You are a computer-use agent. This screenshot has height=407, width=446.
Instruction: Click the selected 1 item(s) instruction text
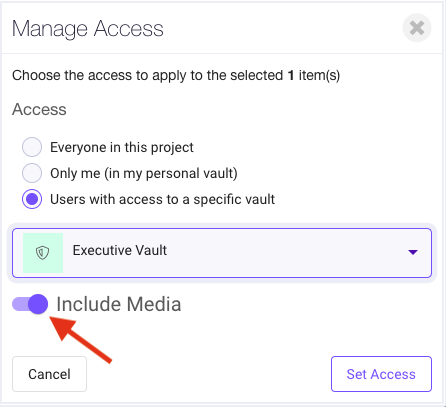click(x=176, y=76)
